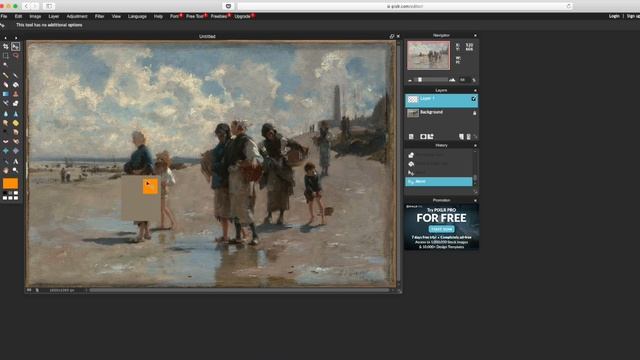
Task: Click the zoom percentage input field
Action: pos(463,80)
